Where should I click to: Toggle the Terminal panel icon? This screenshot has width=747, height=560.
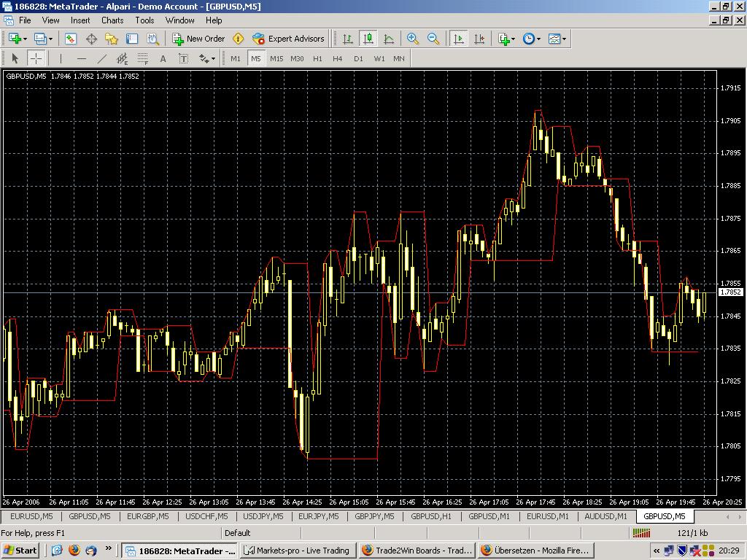tap(132, 39)
